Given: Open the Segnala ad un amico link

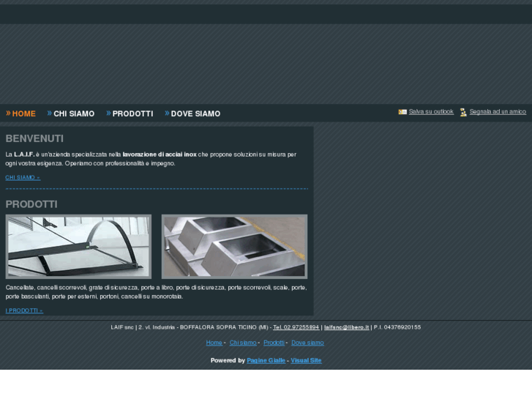Looking at the screenshot, I should (x=498, y=112).
